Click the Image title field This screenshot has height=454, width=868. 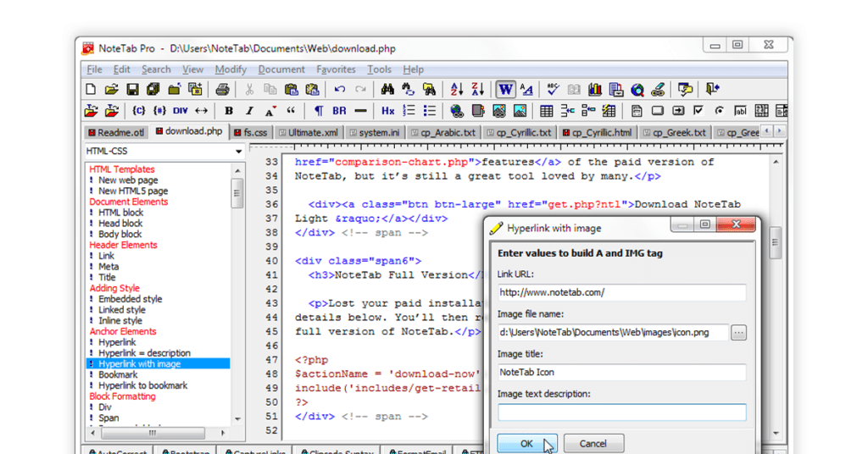pos(621,372)
